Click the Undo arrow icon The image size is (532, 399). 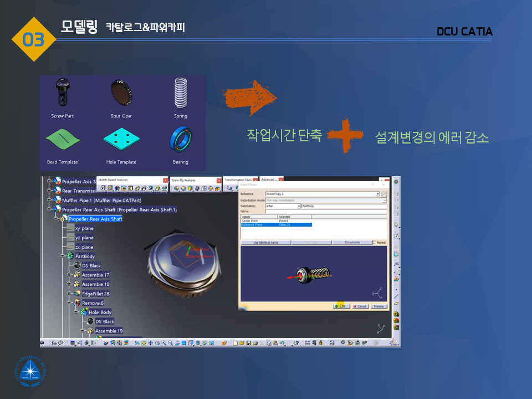pos(282,343)
